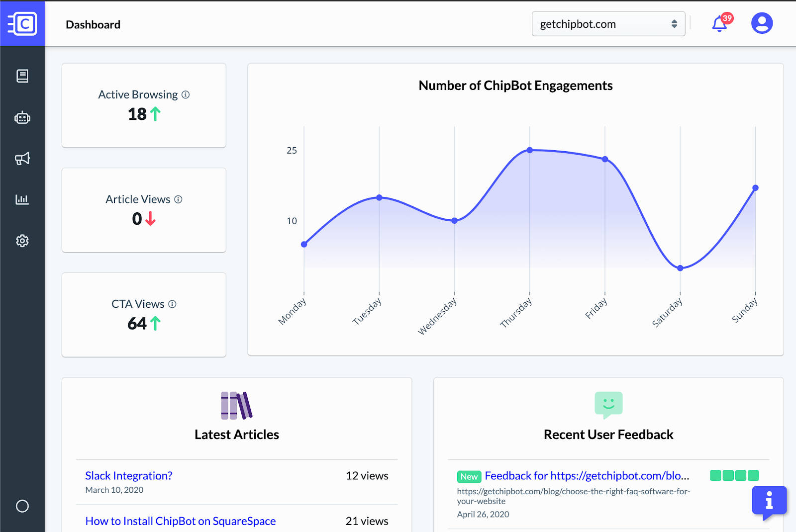Click the blue info chat widget button
The image size is (796, 532).
[769, 501]
